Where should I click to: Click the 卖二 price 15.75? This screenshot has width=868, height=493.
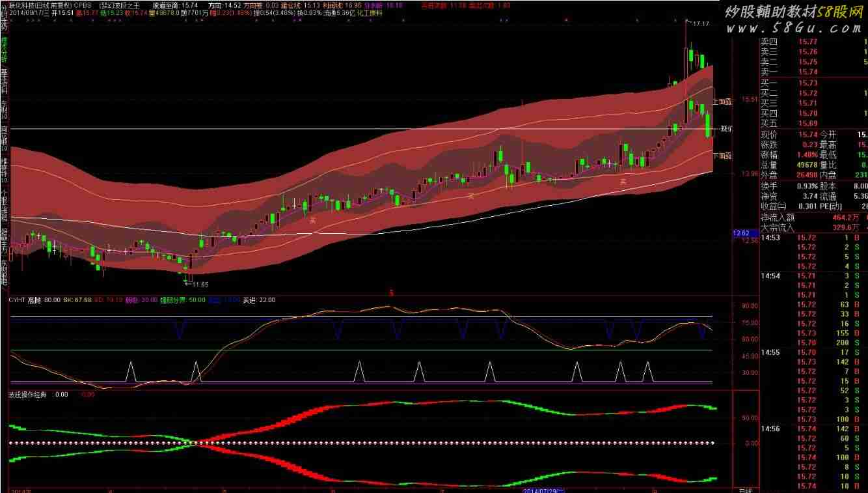(807, 62)
